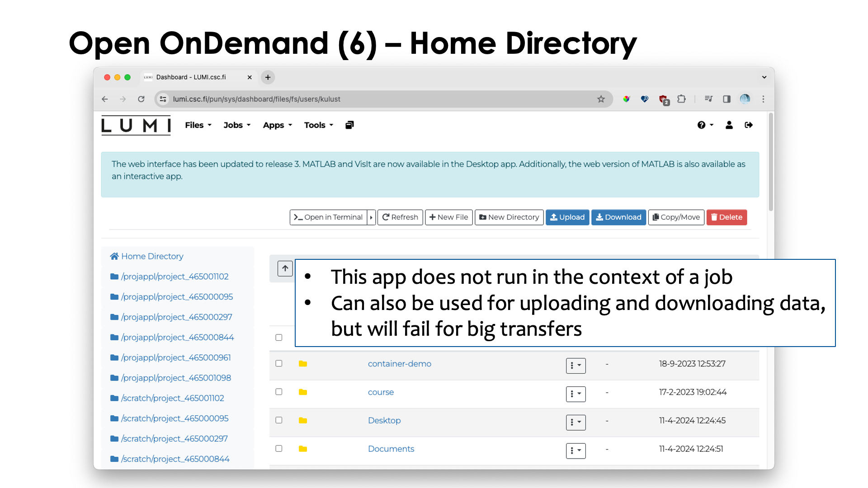
Task: Click the Refresh button
Action: pyautogui.click(x=400, y=217)
